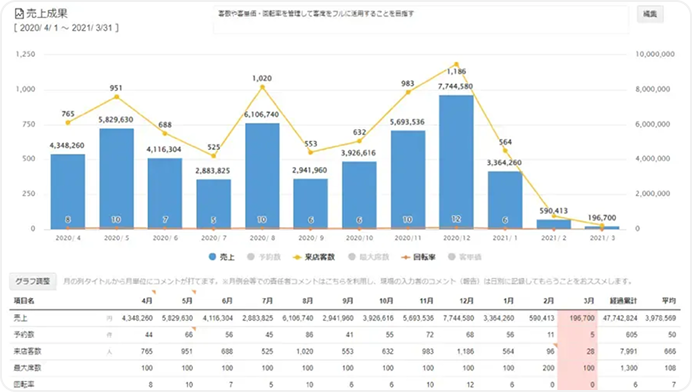Screen dimensions: 692x392
Task: Click the 来店客数 3月 cell showing 28
Action: pyautogui.click(x=590, y=351)
